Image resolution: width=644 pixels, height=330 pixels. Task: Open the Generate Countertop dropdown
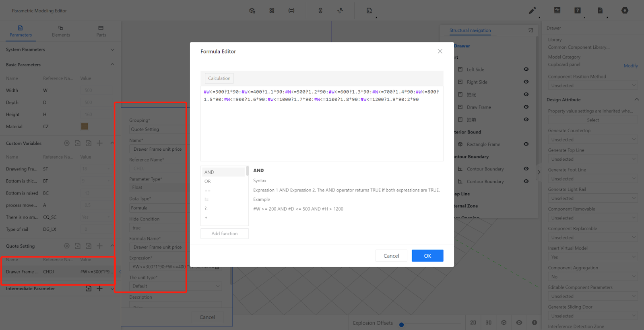click(x=592, y=140)
